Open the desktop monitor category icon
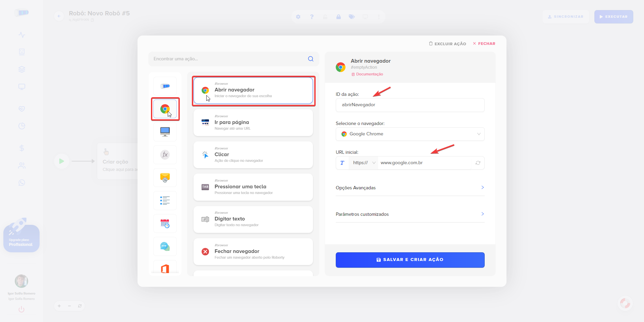644x322 pixels. click(x=165, y=132)
